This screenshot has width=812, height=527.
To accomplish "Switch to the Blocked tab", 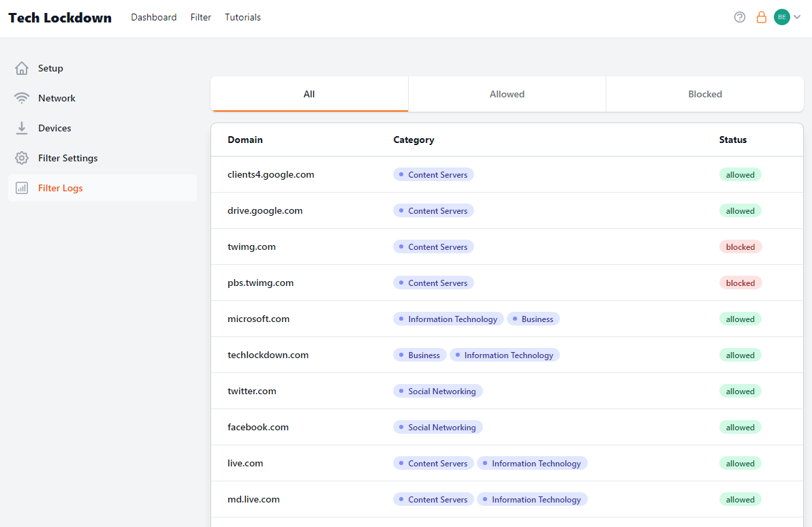I will coord(704,94).
